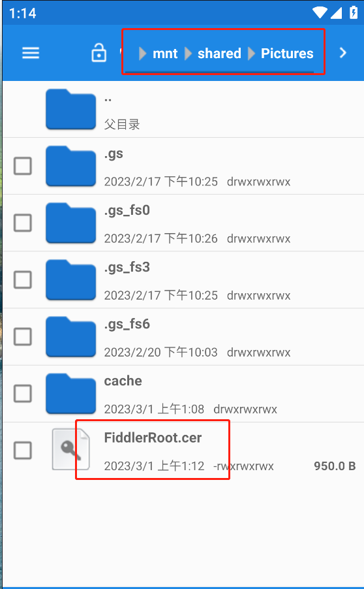Tick the FiddlerRoot.cer checkbox
The width and height of the screenshot is (364, 589).
pos(23,451)
